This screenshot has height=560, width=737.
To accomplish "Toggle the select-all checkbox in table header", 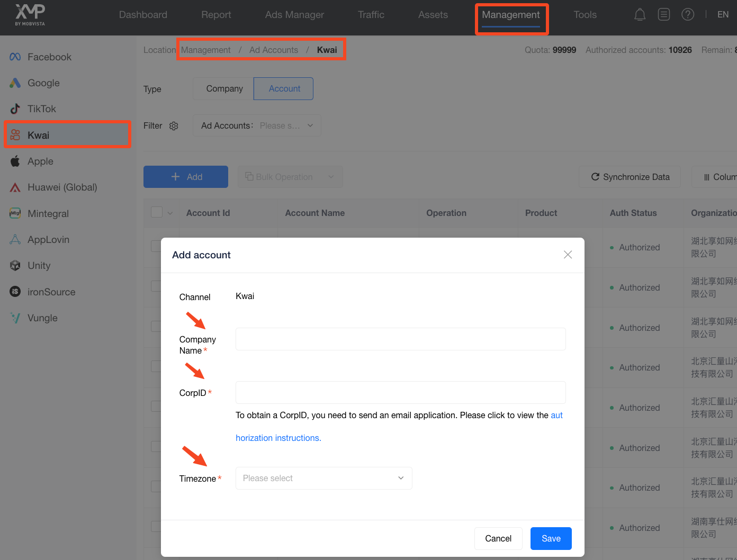I will point(157,212).
